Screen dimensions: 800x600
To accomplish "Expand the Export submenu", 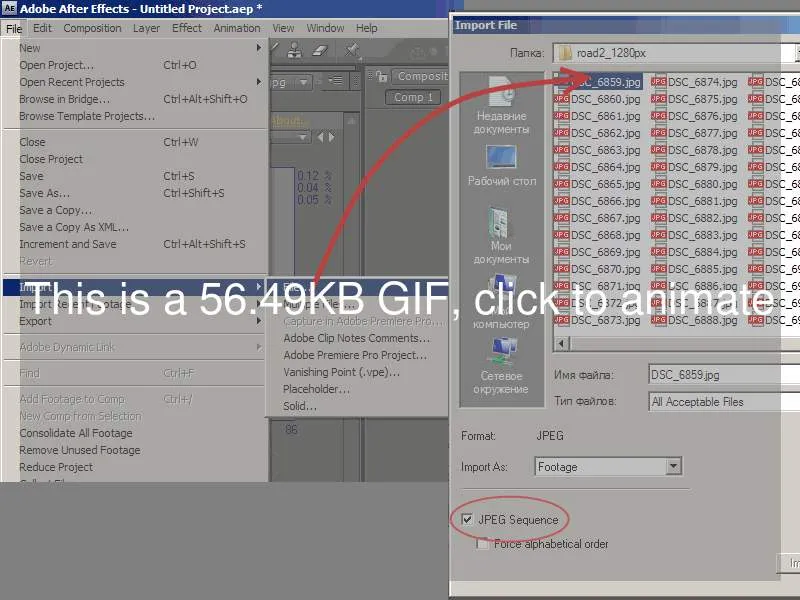I will [x=136, y=321].
